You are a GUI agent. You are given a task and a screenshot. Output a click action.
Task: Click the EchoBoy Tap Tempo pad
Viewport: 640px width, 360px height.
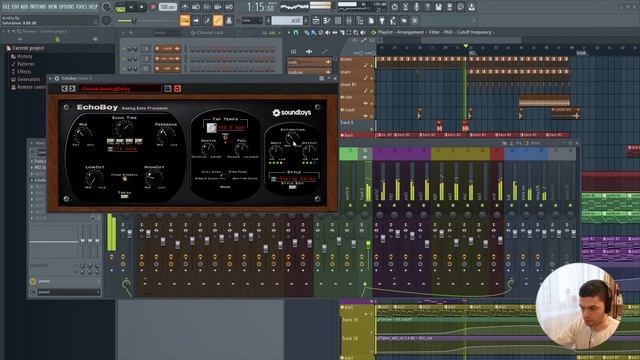pyautogui.click(x=211, y=128)
